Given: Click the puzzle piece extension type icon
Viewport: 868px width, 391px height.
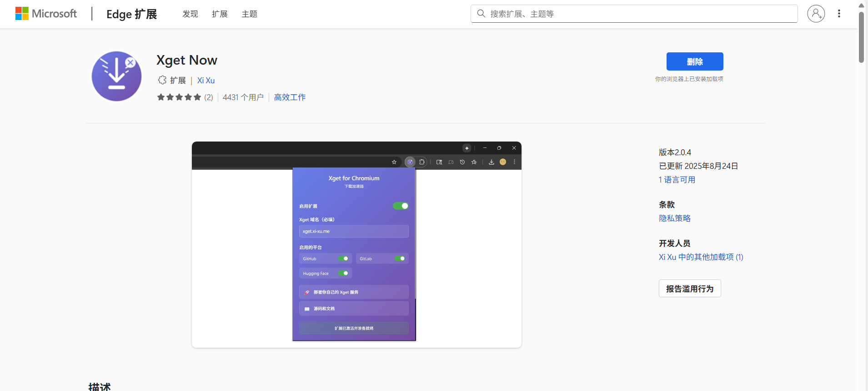Looking at the screenshot, I should pyautogui.click(x=162, y=80).
